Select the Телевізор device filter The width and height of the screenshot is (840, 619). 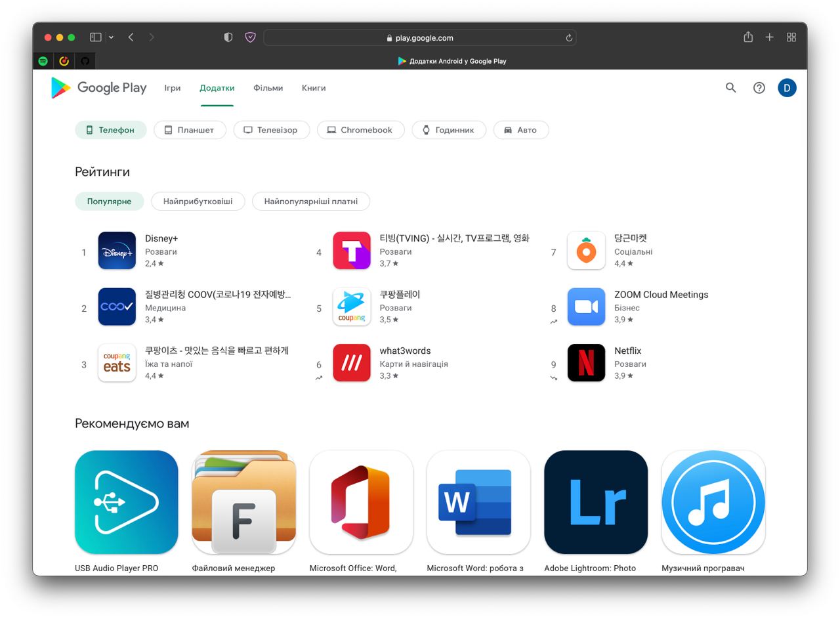click(x=271, y=130)
